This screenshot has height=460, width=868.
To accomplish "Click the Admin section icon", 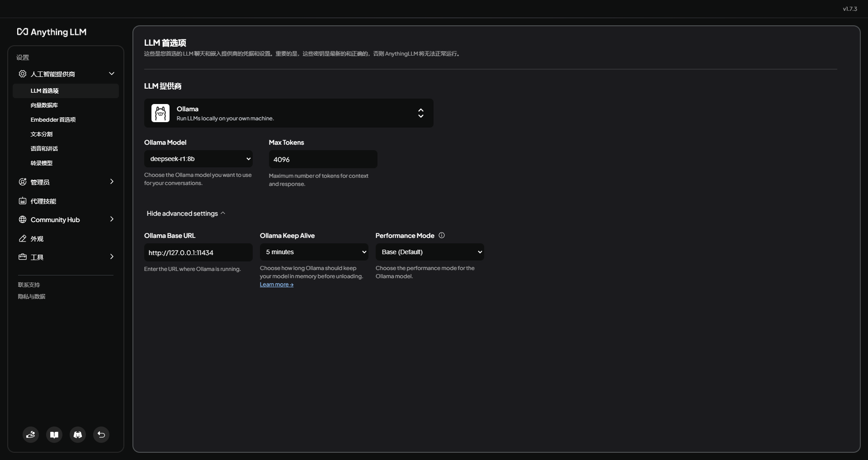I will 23,182.
